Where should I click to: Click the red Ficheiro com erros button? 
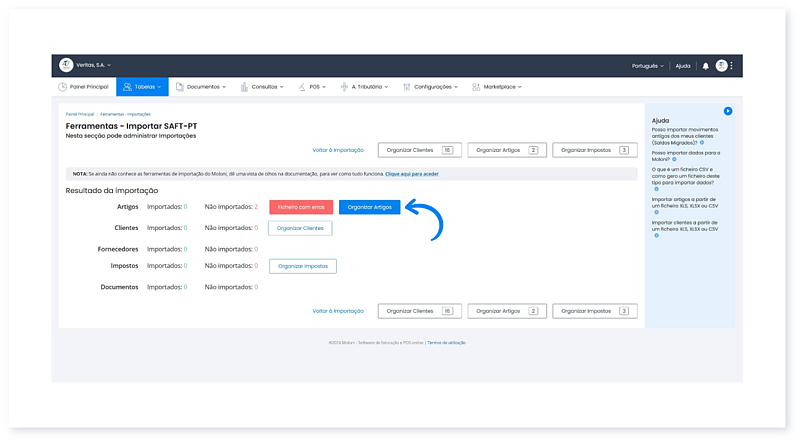pos(301,207)
